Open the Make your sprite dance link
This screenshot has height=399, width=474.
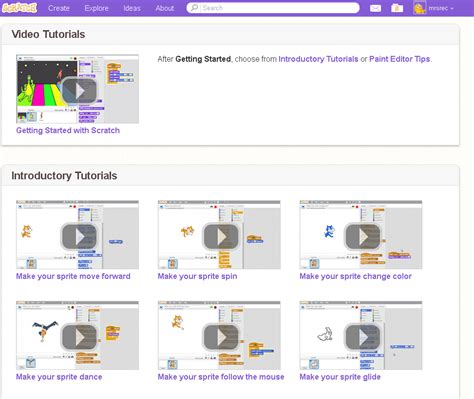click(59, 377)
